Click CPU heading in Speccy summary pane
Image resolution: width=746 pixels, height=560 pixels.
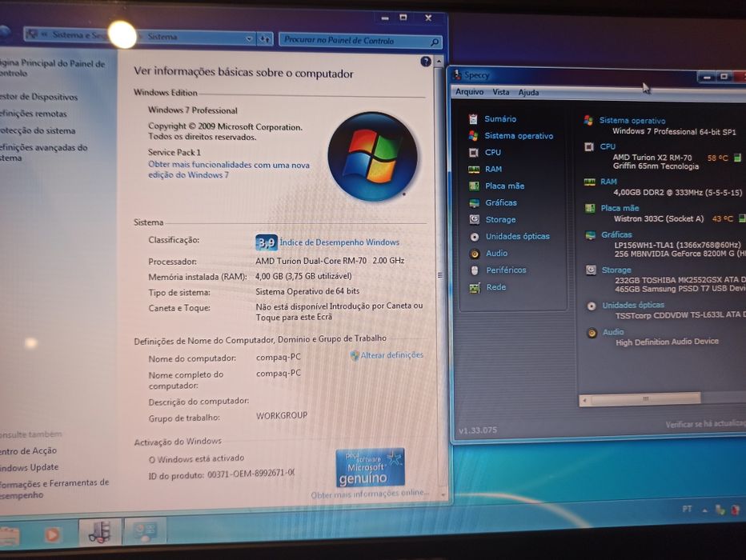coord(608,147)
